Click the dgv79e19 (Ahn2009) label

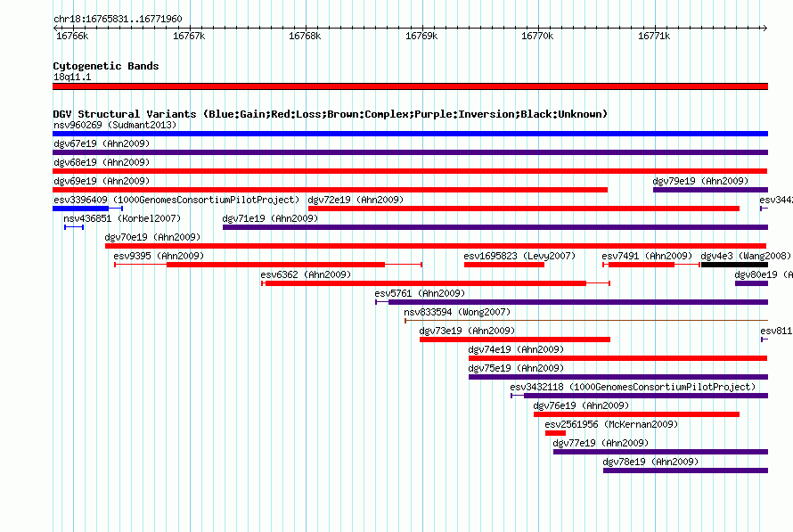[x=700, y=181]
